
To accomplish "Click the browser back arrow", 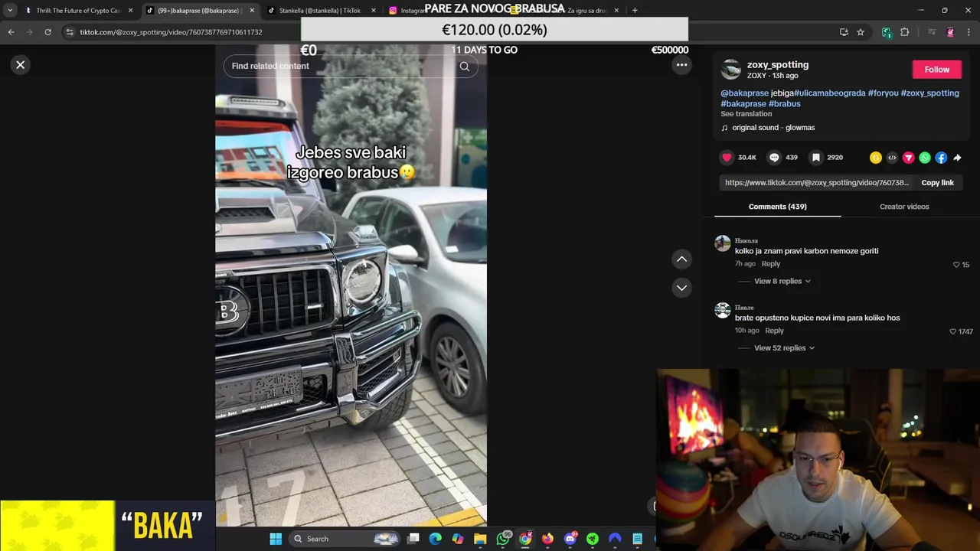I will pos(11,32).
